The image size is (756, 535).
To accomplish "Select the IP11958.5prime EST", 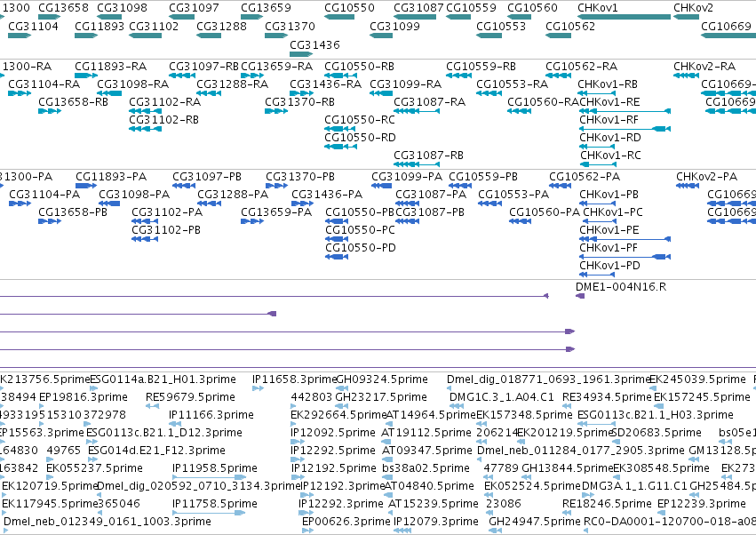I will 210,477.
